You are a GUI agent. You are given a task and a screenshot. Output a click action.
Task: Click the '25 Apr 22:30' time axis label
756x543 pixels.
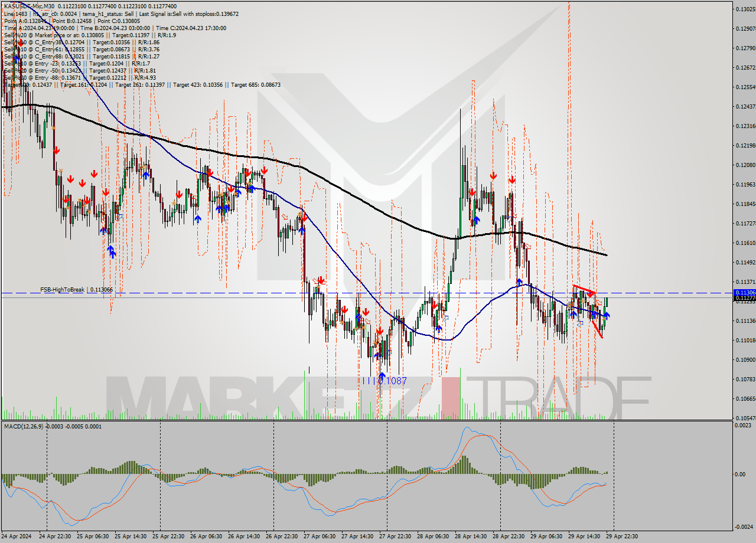[168, 537]
